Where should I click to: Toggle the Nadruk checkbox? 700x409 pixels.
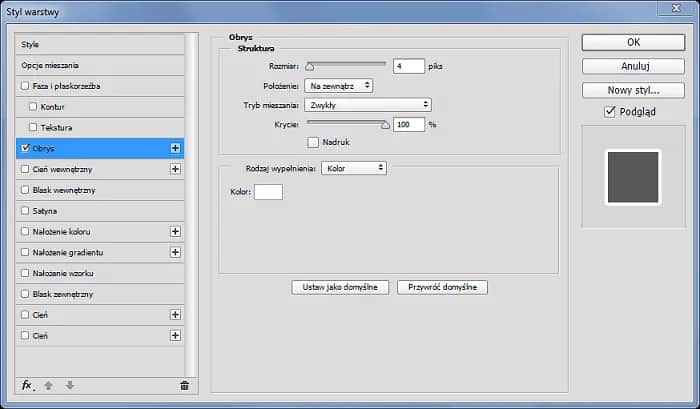point(313,142)
